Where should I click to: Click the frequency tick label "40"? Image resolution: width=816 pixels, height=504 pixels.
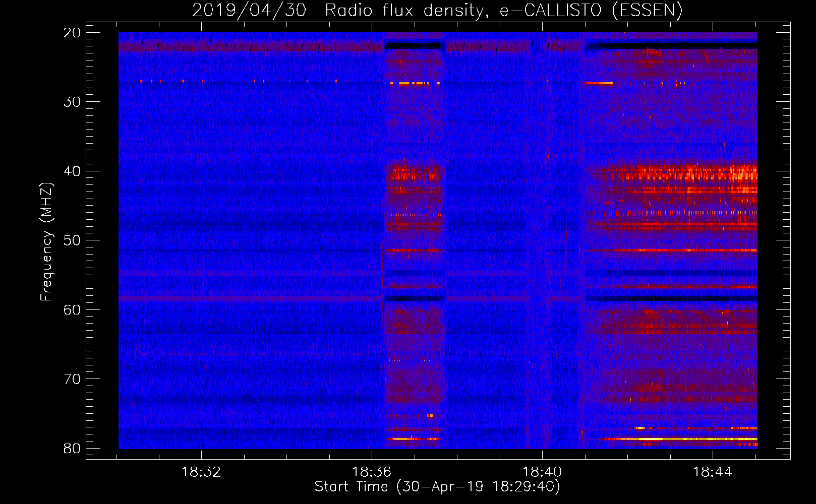(x=72, y=171)
